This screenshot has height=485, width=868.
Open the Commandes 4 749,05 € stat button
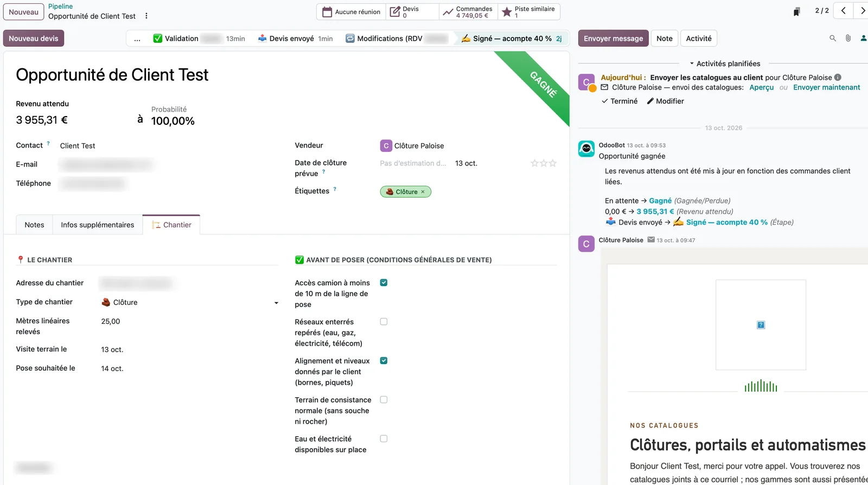point(468,12)
